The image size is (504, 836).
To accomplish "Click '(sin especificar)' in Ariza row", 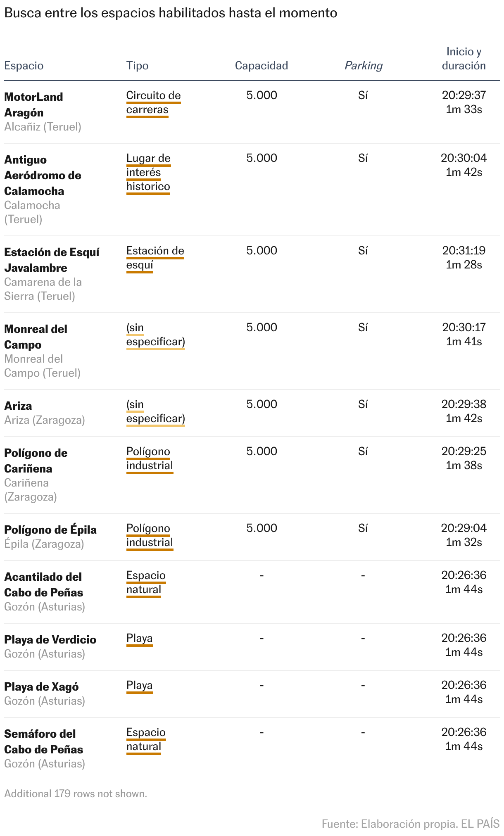I will pos(155,412).
